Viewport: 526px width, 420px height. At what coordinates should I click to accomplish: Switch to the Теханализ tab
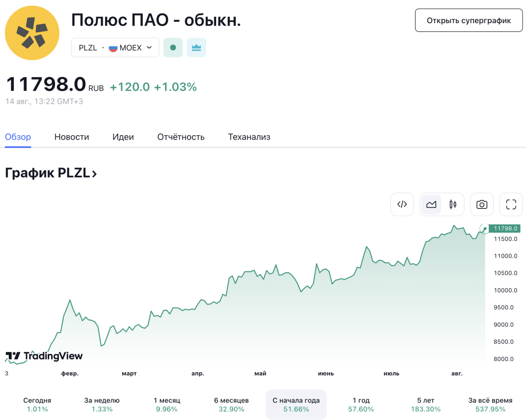click(x=249, y=137)
